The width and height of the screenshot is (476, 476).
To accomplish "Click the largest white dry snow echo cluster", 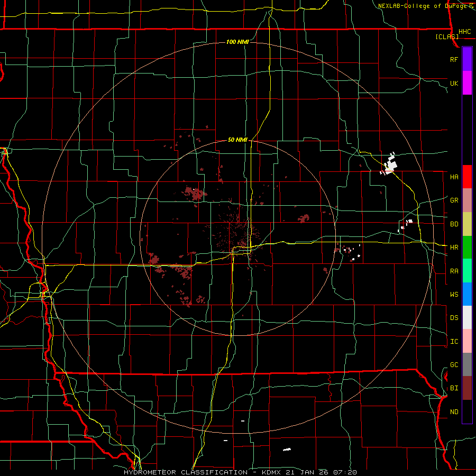I will pyautogui.click(x=390, y=164).
